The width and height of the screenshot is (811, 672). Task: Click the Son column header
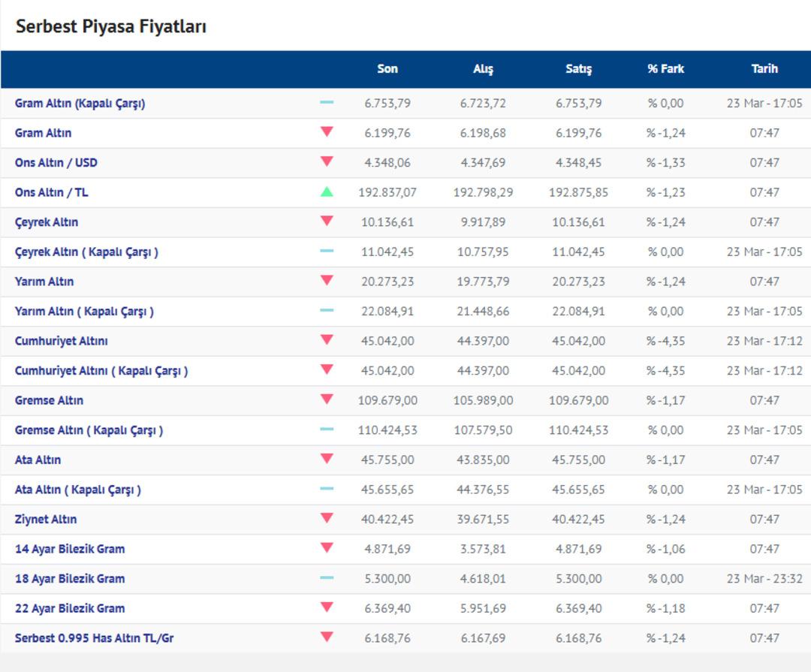pos(387,69)
